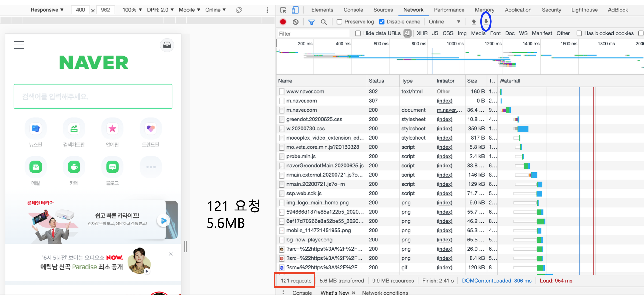
Task: Filter requests by JS
Action: coord(435,33)
